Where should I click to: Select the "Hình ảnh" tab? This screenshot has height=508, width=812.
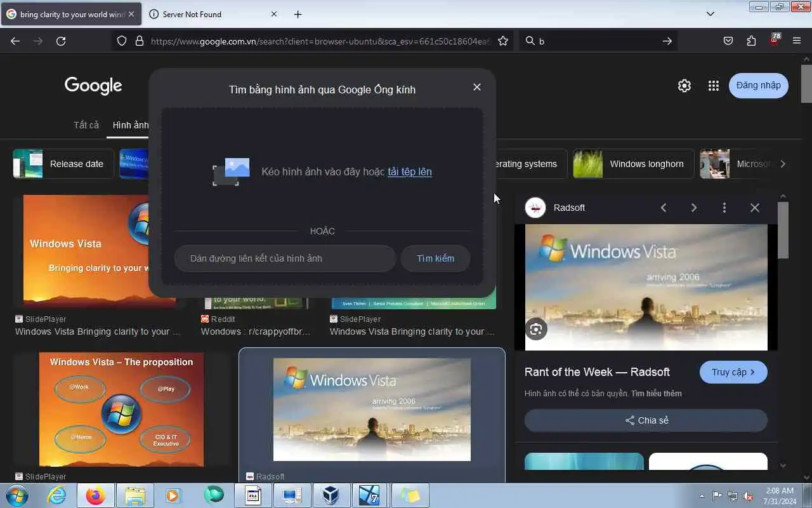[131, 125]
